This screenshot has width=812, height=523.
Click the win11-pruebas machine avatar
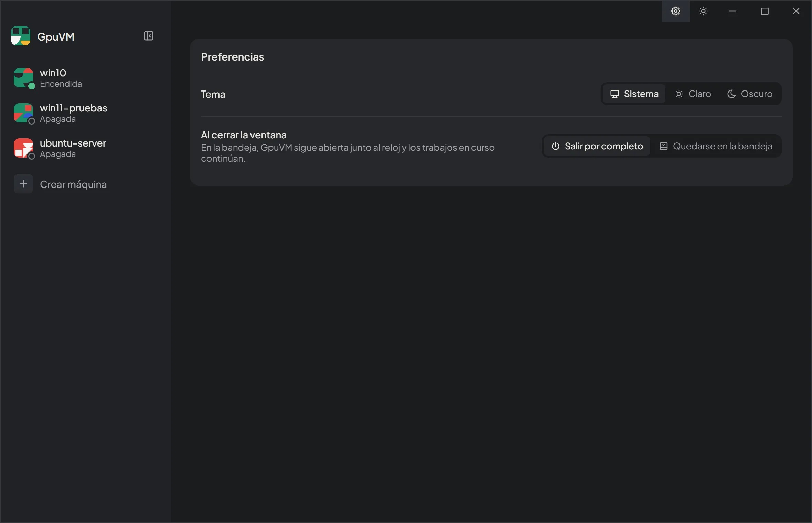(23, 113)
